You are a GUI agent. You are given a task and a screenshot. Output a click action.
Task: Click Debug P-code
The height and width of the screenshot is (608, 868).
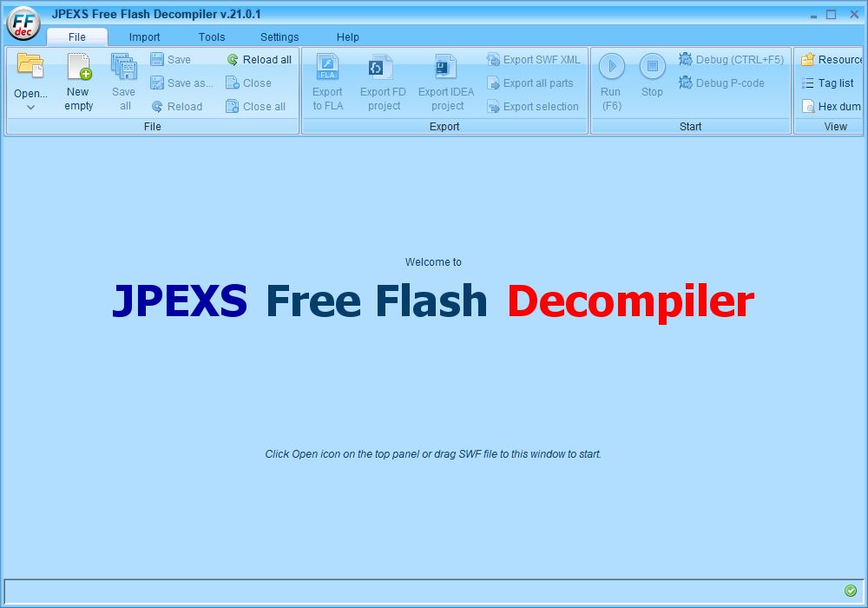[x=722, y=83]
